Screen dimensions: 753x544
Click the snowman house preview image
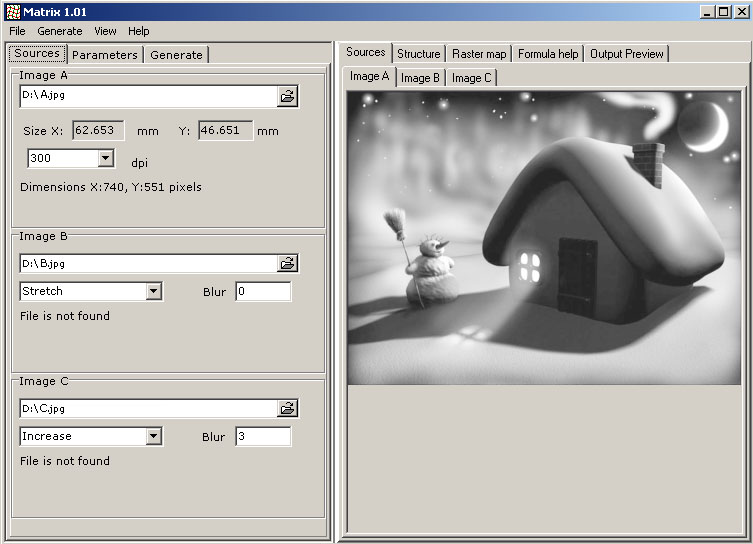(544, 237)
